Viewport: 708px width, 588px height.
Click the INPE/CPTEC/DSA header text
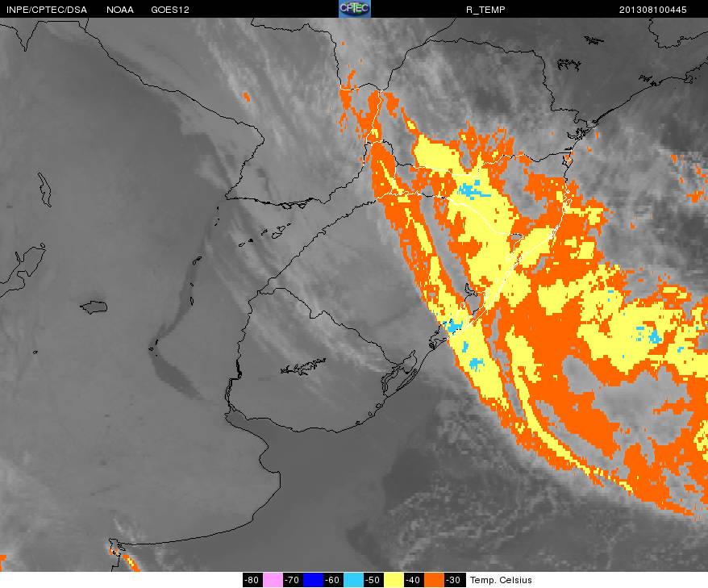click(47, 10)
